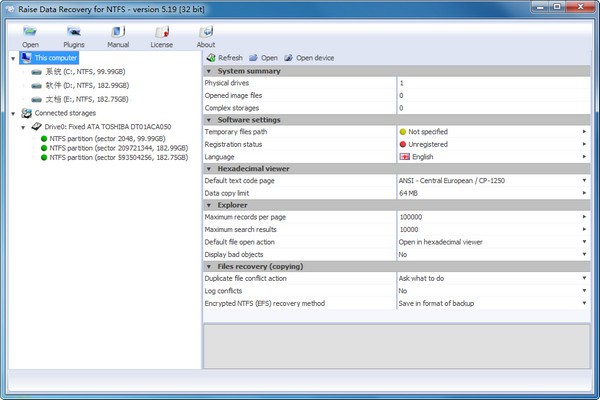
Task: Select the E: NTFS 182.75GB drive
Action: coord(80,99)
